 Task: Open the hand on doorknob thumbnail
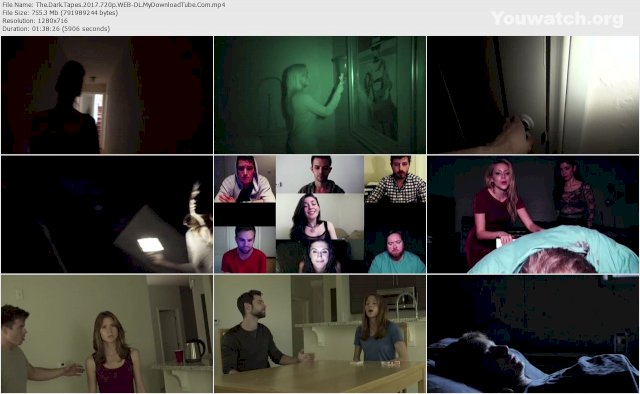533,95
